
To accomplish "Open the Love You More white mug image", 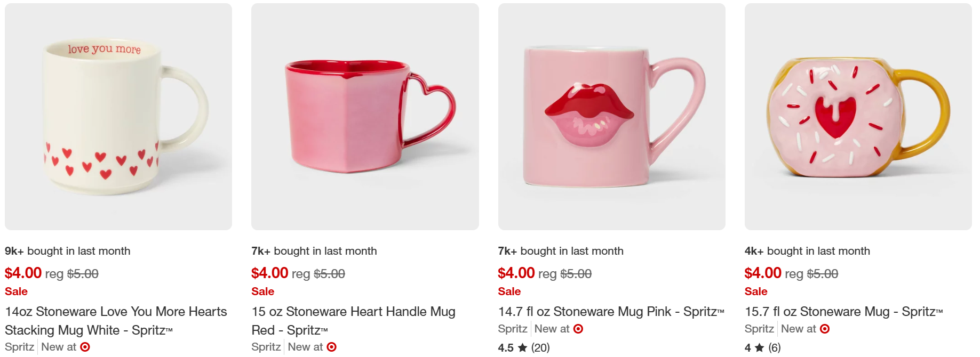I will [x=118, y=117].
